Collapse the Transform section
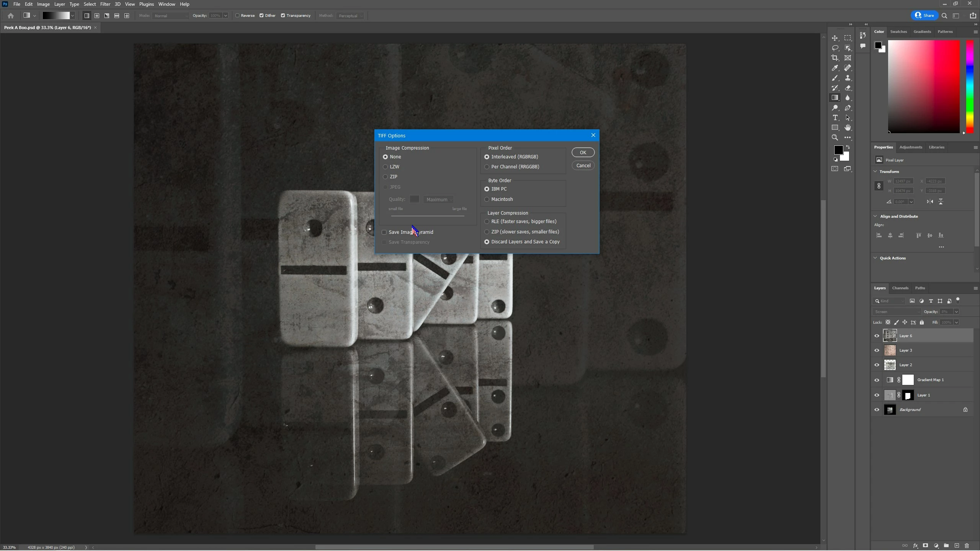 click(875, 171)
